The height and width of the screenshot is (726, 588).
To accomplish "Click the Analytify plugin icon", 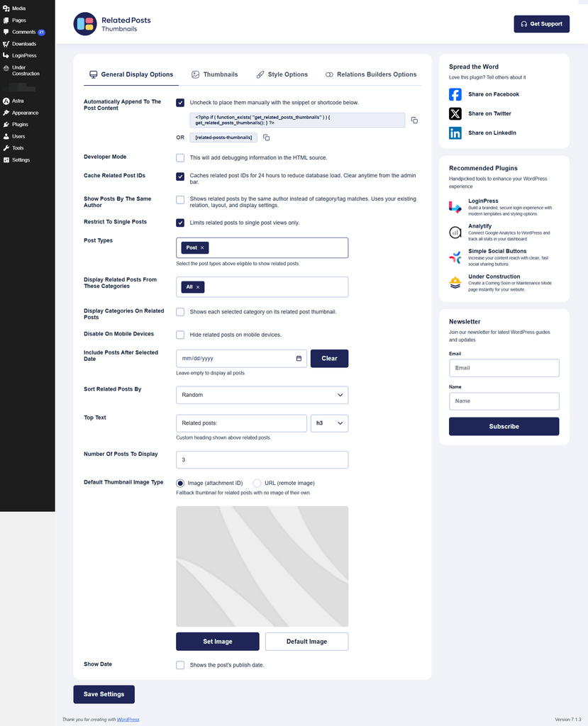I will pos(455,233).
